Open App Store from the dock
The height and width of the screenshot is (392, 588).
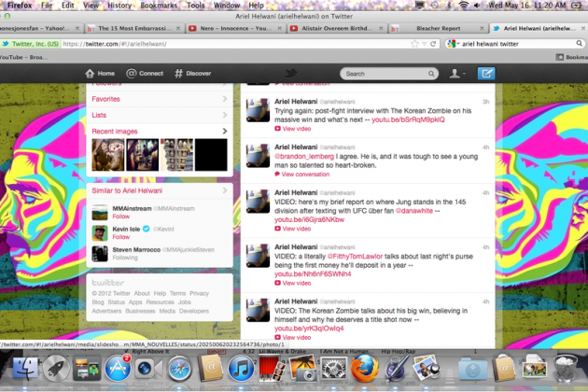[x=118, y=369]
